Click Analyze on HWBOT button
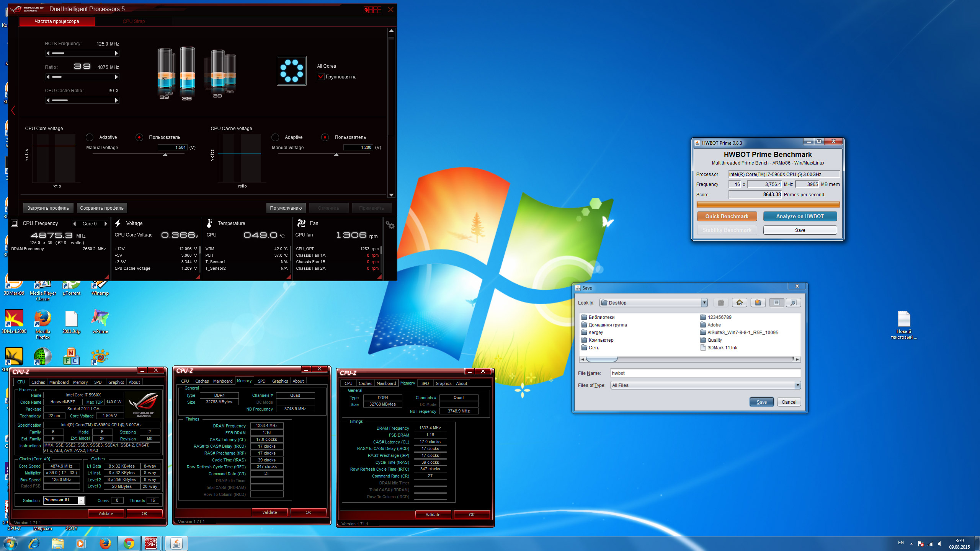Screen dimensions: 980x551 tap(800, 216)
